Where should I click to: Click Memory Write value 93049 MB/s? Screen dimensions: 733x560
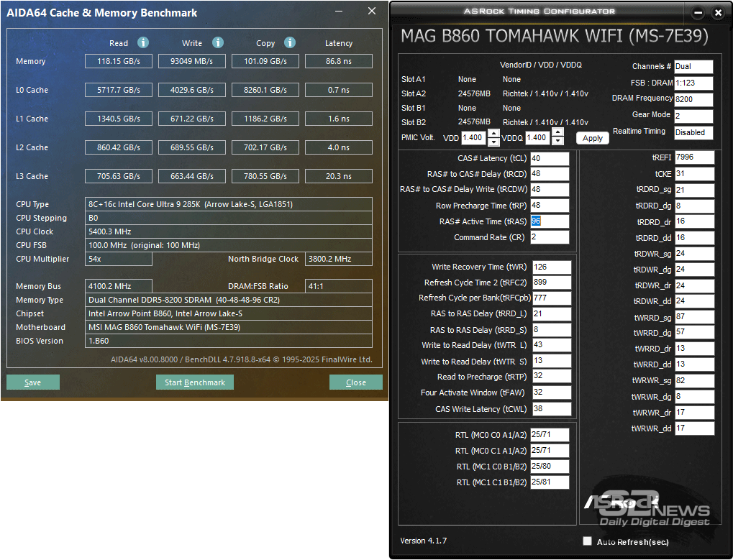[x=191, y=61]
